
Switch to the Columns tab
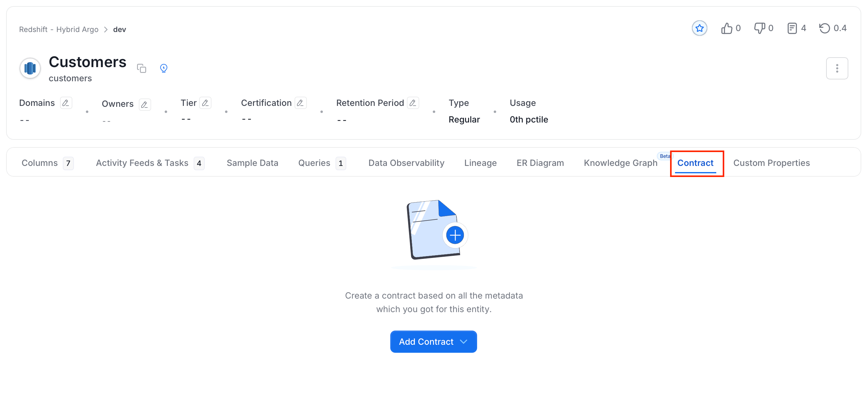coord(47,163)
